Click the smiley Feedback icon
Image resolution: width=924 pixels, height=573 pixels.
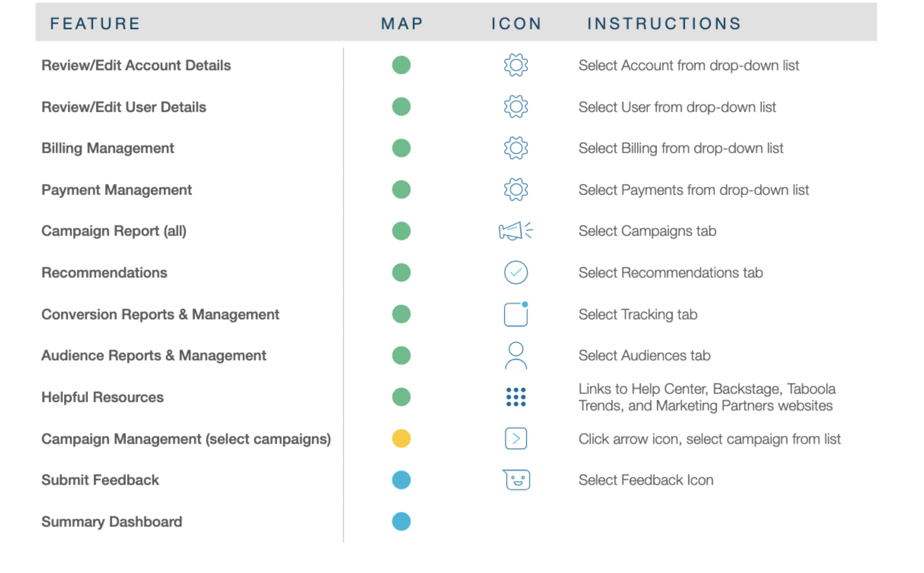tap(516, 480)
